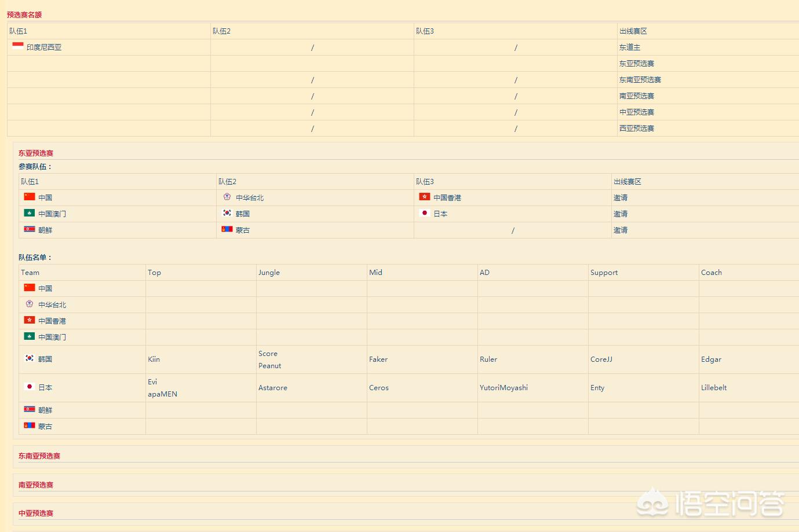799x532 pixels.
Task: Click Chinese Taipei emblem in participating teams table
Action: pyautogui.click(x=227, y=197)
